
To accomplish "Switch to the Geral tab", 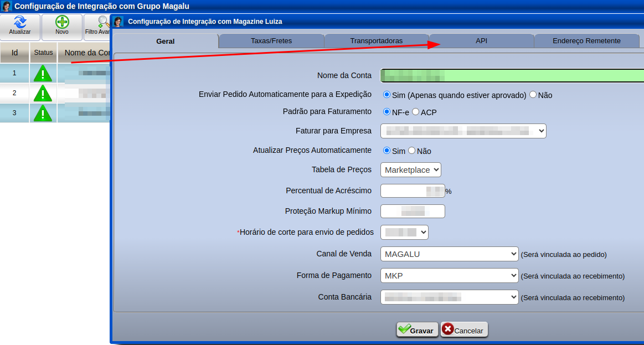I will click(166, 41).
